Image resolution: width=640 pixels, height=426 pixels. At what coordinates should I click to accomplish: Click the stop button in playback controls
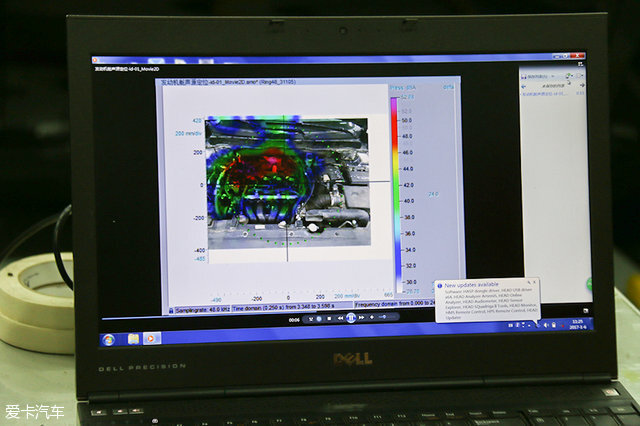[x=327, y=318]
